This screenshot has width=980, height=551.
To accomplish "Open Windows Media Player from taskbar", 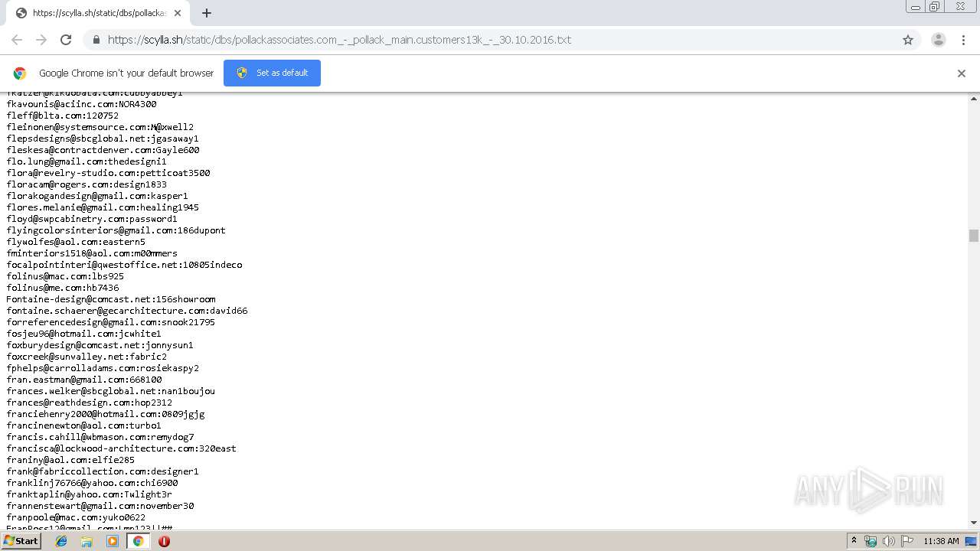I will tap(113, 541).
